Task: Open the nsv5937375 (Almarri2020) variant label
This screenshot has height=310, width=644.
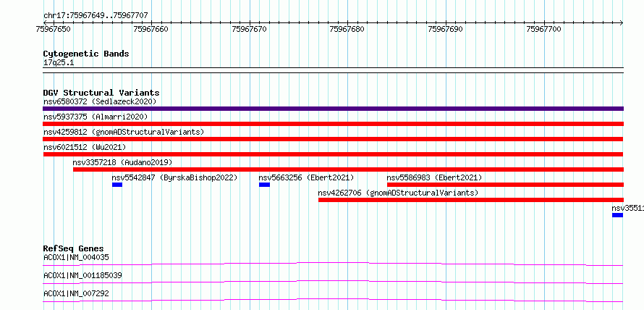Action: (x=96, y=117)
